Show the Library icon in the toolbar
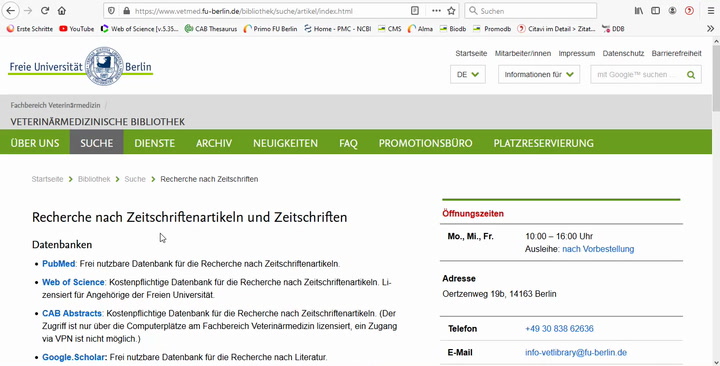 pos(639,11)
